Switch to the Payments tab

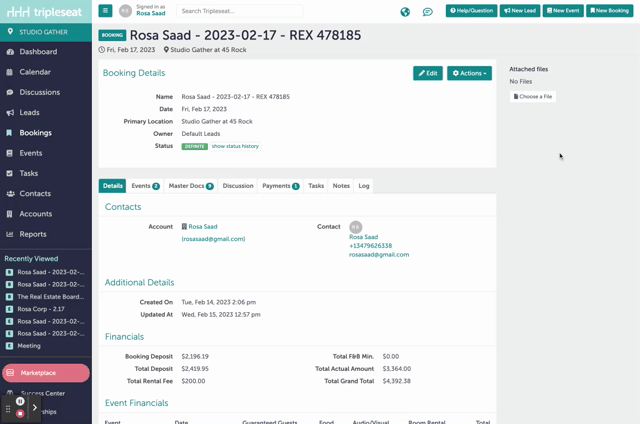280,186
